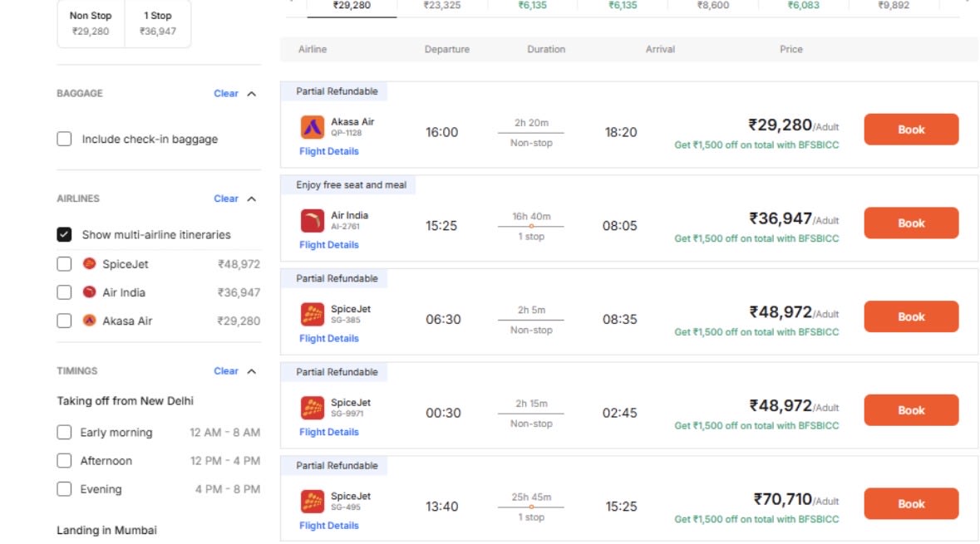
Task: Book the SpiceJet 00:30 flight
Action: click(911, 410)
